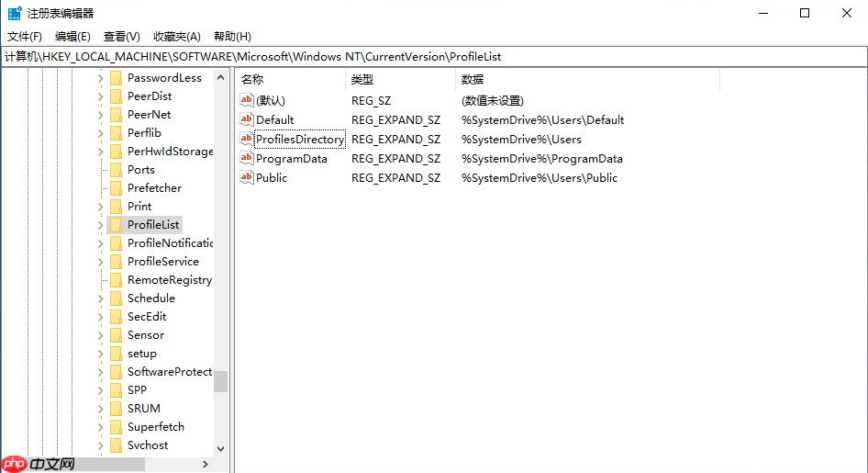Minimize the Registry Editor window
The height and width of the screenshot is (473, 868).
coord(764,13)
